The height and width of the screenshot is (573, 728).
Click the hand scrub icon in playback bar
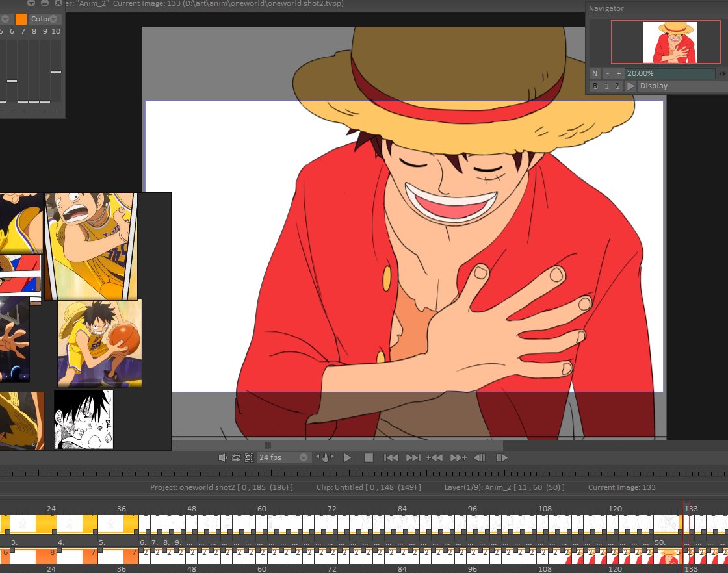tap(325, 457)
